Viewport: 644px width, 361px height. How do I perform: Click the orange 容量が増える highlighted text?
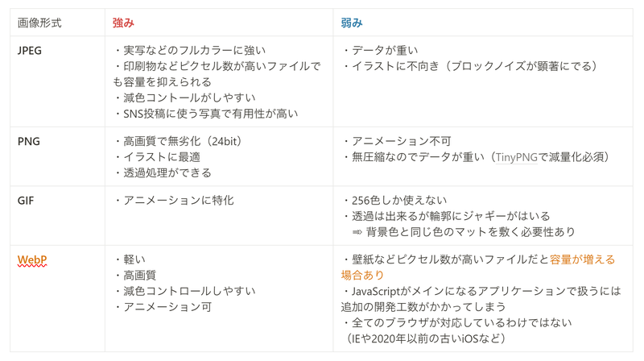pos(582,259)
